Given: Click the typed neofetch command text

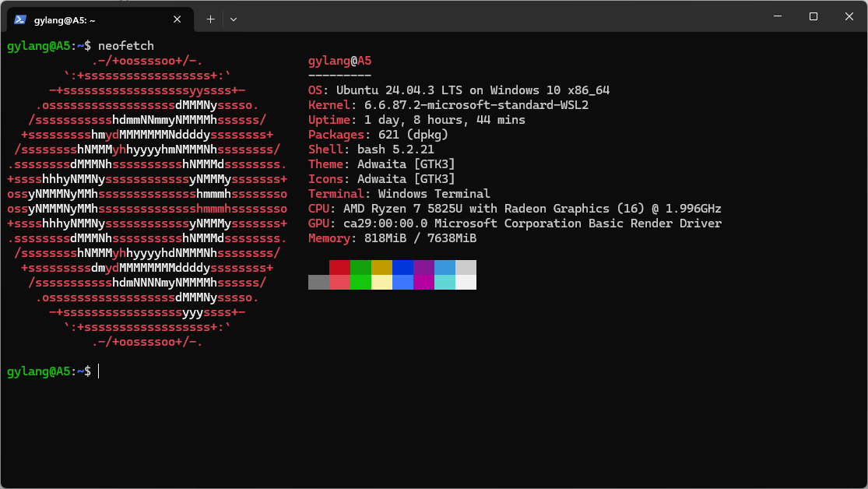Looking at the screenshot, I should tap(125, 46).
